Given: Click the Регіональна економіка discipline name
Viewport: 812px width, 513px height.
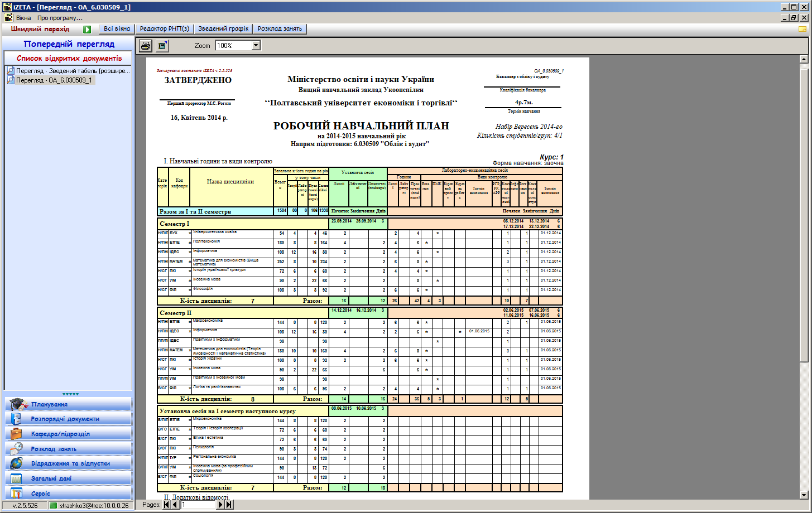Looking at the screenshot, I should click(x=214, y=456).
